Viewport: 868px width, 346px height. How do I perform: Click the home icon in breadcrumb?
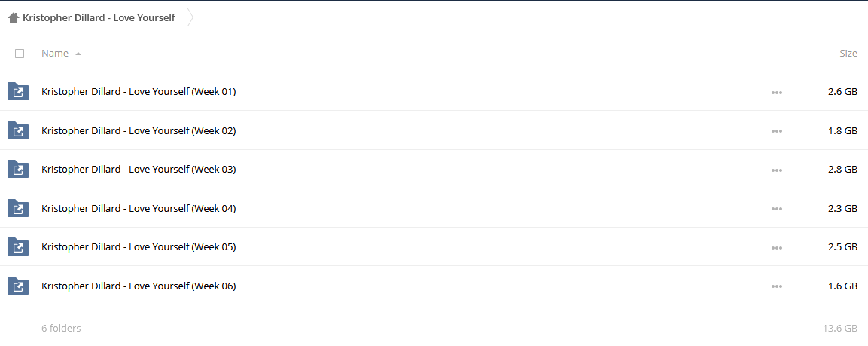click(14, 18)
